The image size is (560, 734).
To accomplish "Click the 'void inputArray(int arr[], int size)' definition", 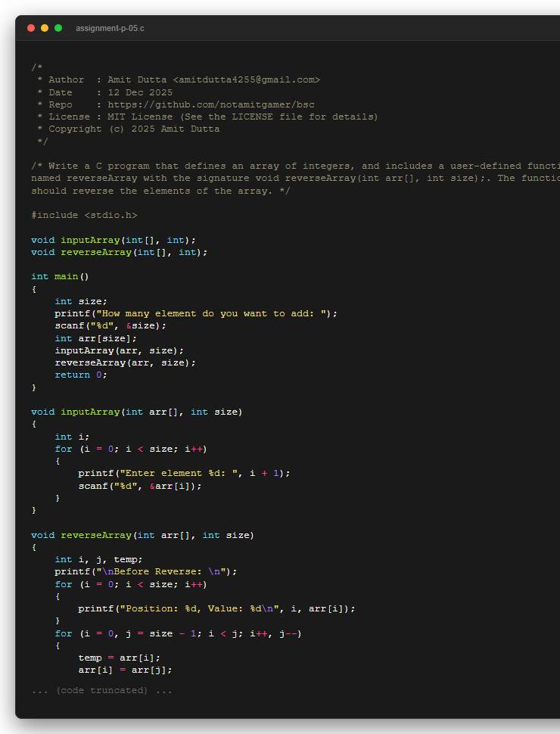I will pos(137,412).
